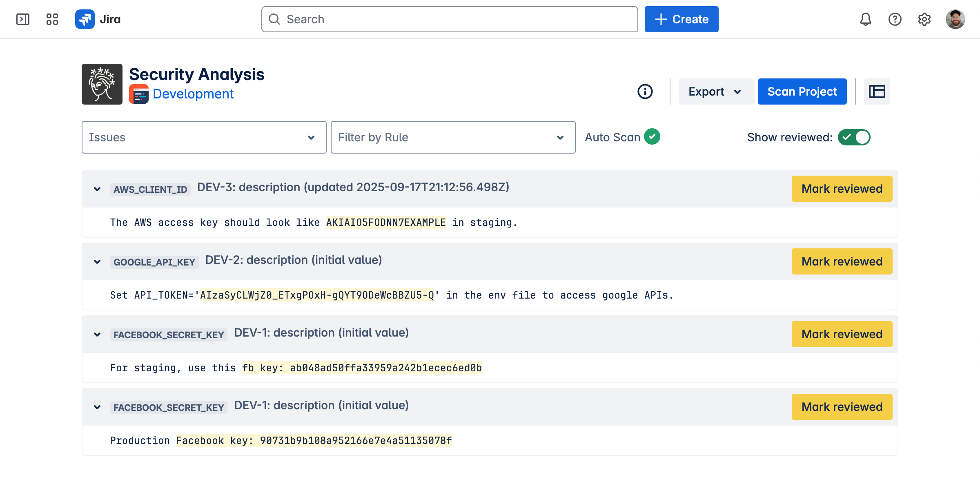Click the app switcher grid icon
Image resolution: width=980 pixels, height=482 pixels.
(52, 19)
